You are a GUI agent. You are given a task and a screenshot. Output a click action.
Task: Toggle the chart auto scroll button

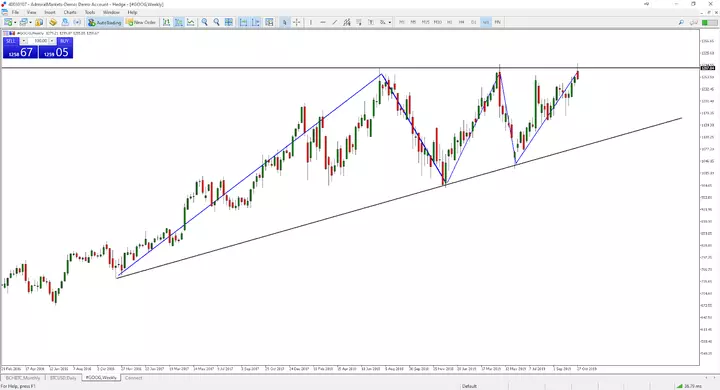coord(243,22)
